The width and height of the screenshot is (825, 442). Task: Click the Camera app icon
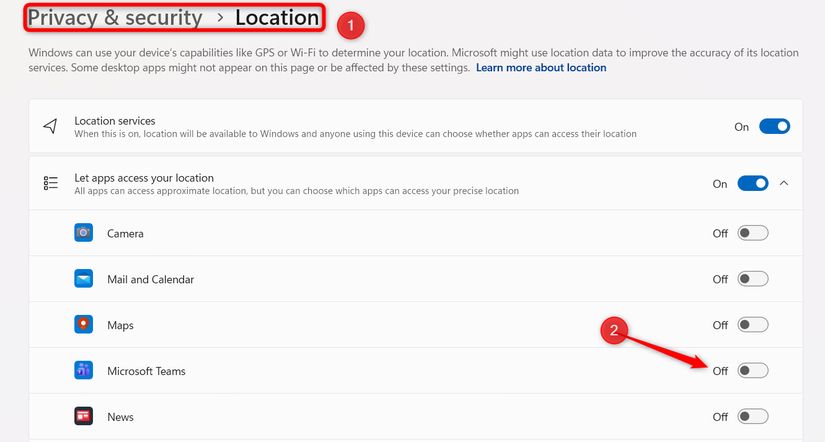click(83, 233)
